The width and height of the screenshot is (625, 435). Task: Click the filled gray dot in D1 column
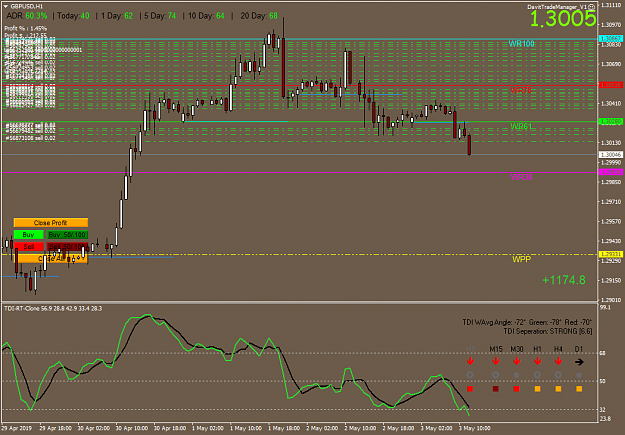point(579,375)
